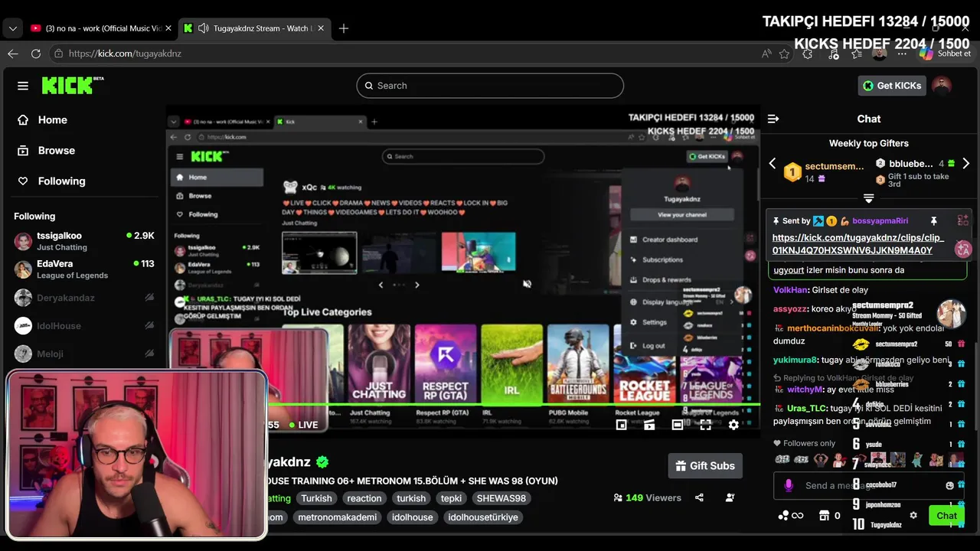Open the Kick hamburger sidebar menu
980x551 pixels.
(x=23, y=86)
